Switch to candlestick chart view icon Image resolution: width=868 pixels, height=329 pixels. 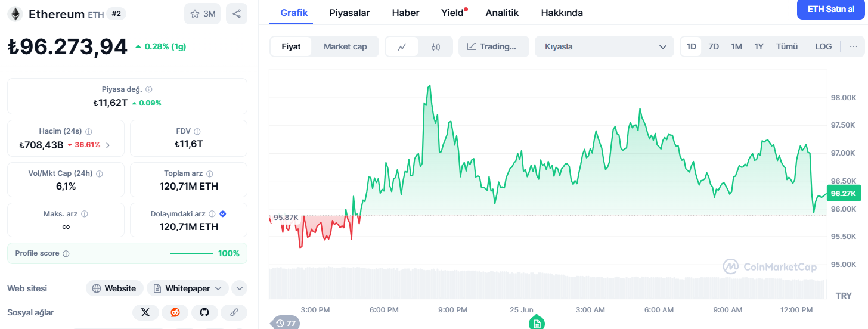[x=435, y=46]
